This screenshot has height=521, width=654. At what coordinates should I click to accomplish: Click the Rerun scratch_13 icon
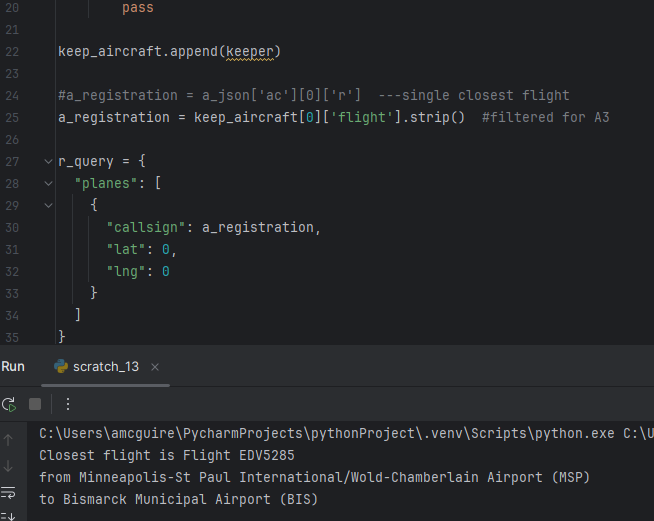[9, 404]
